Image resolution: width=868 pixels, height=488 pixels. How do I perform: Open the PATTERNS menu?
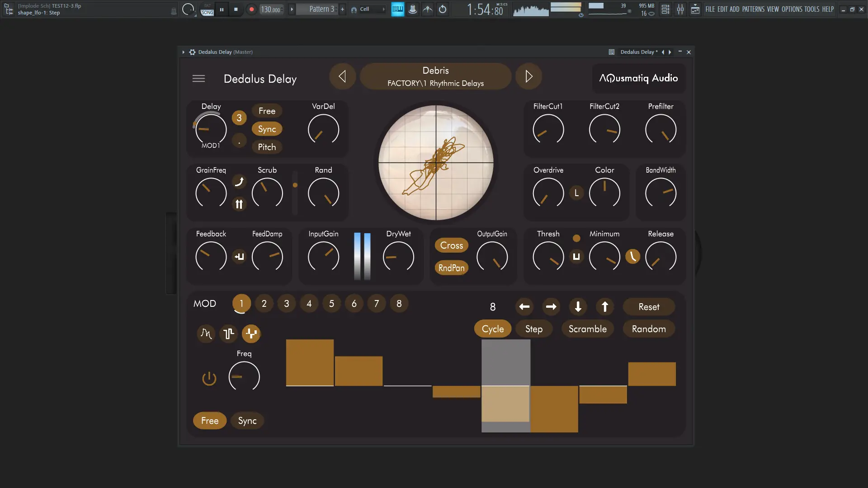[x=753, y=9]
